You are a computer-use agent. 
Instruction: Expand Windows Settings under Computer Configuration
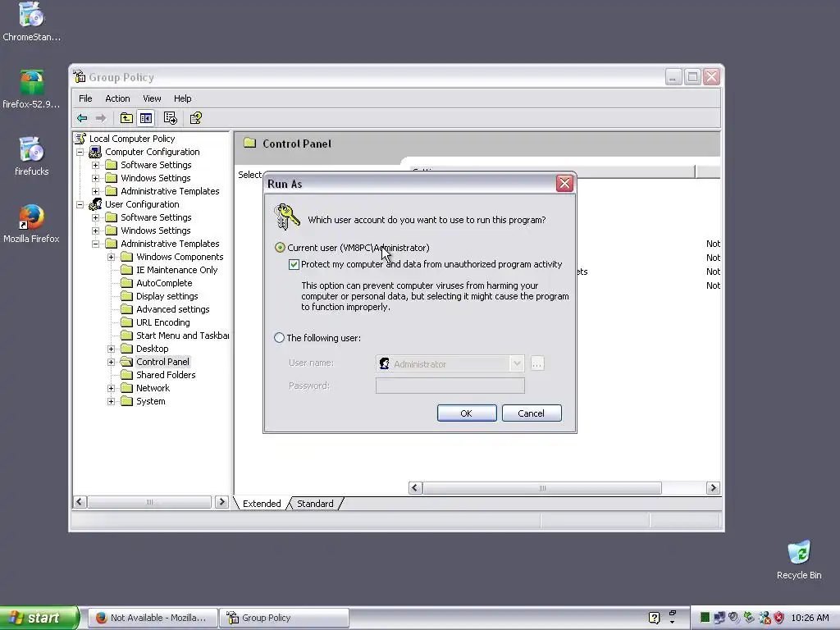(95, 178)
